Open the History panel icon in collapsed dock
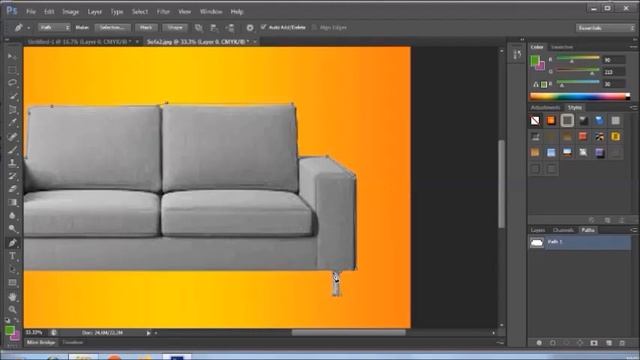 pyautogui.click(x=517, y=55)
